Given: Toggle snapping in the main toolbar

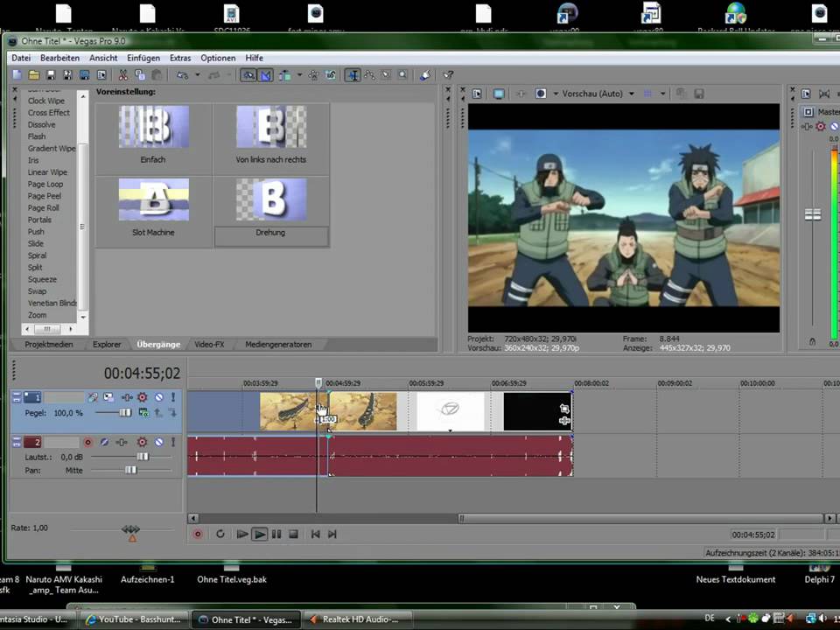Looking at the screenshot, I should pyautogui.click(x=248, y=75).
